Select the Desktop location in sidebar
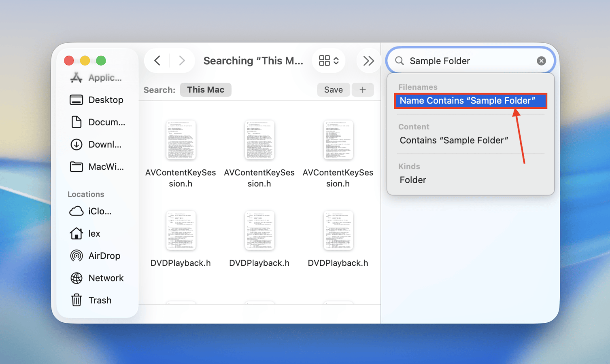The height and width of the screenshot is (364, 610). coord(106,100)
